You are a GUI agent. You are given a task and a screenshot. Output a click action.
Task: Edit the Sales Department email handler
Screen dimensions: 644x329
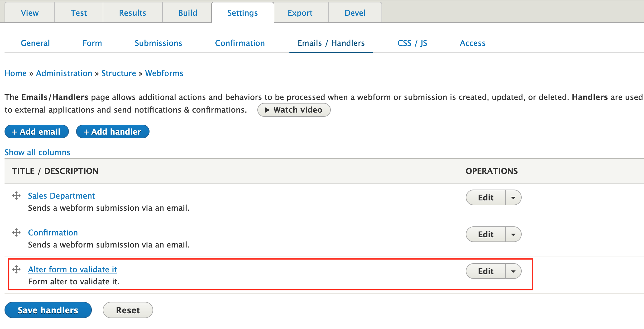point(485,198)
